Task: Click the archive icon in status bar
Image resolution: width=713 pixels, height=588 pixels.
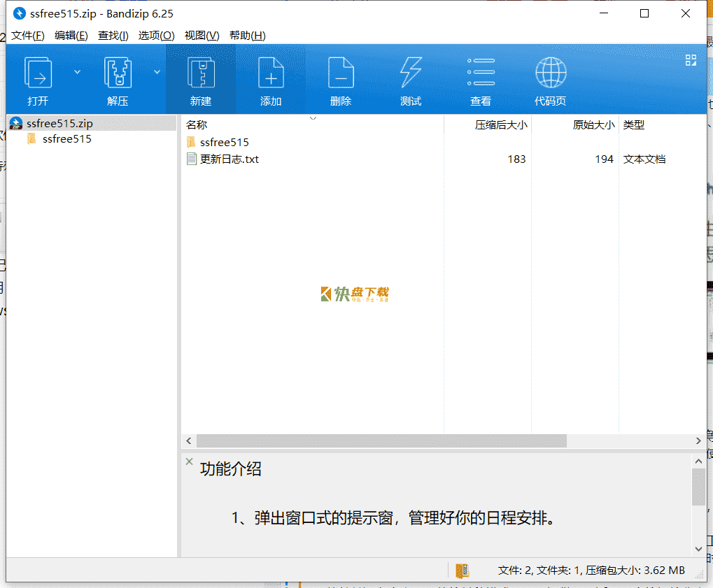Action: (x=462, y=571)
